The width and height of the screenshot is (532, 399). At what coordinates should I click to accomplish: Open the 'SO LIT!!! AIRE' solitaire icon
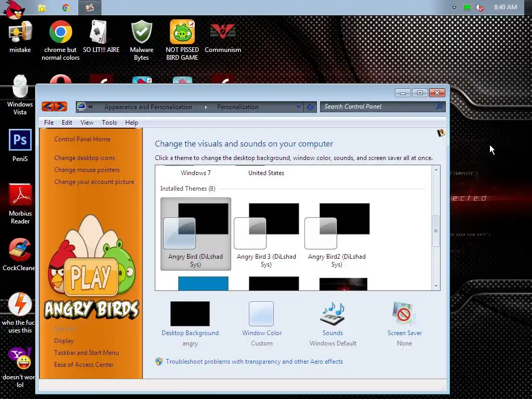click(x=101, y=36)
